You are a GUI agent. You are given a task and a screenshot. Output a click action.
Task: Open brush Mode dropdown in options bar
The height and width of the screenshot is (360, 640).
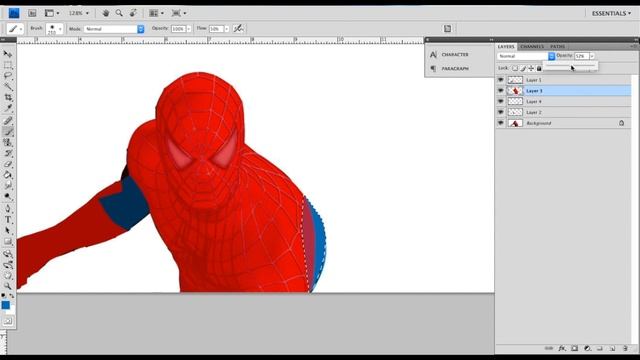coord(114,29)
